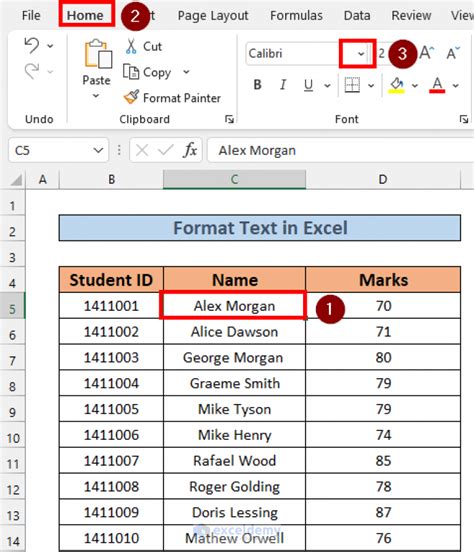
Task: Select column A header
Action: pyautogui.click(x=43, y=180)
